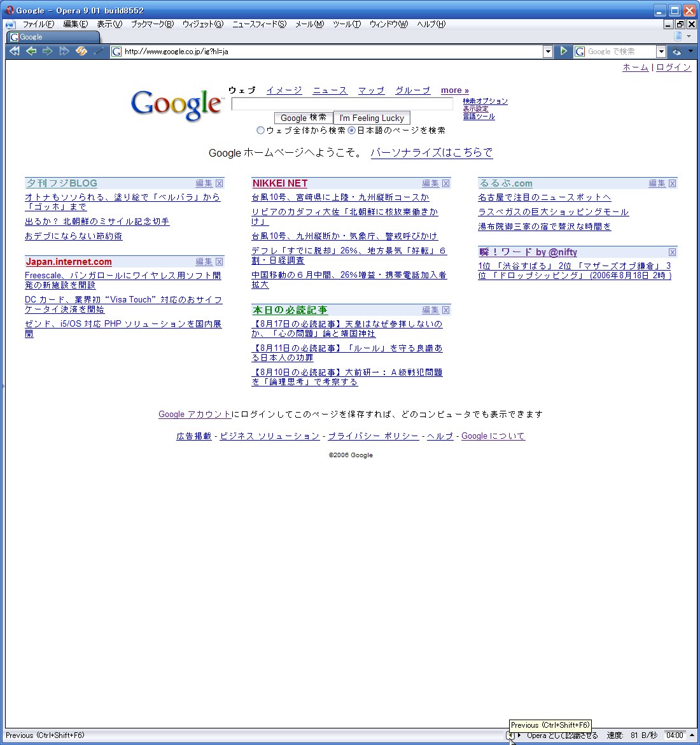Open the closed-tabs trash can icon

[678, 36]
